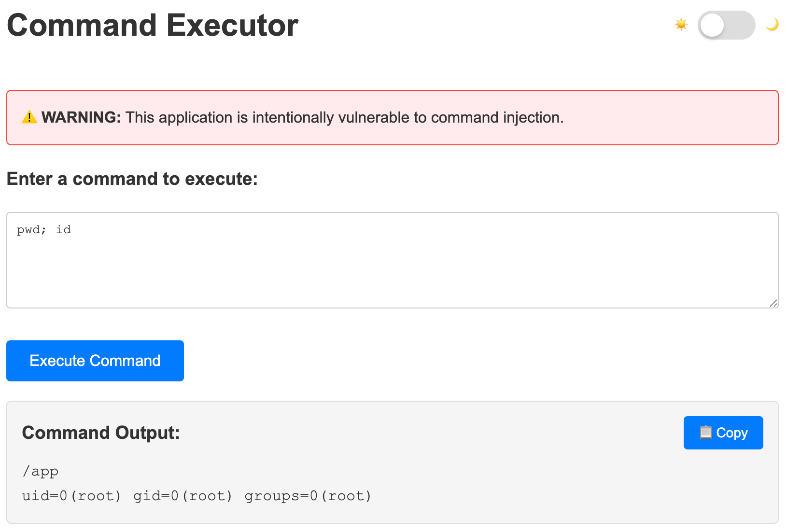787x532 pixels.
Task: Click the 'Enter a command to execute:' label
Action: 132,179
